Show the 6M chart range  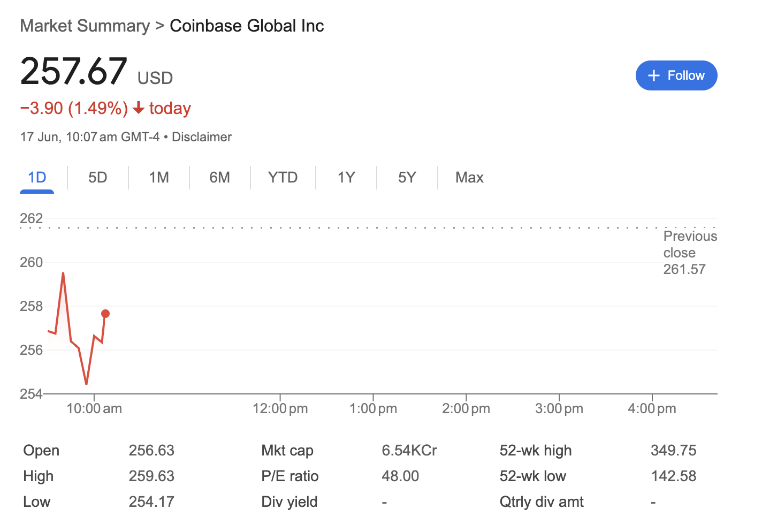click(220, 178)
